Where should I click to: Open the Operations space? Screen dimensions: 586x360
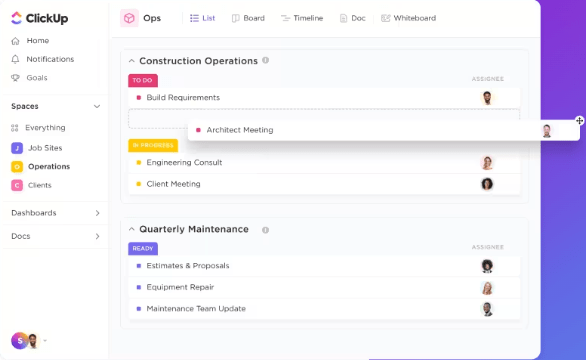point(49,166)
